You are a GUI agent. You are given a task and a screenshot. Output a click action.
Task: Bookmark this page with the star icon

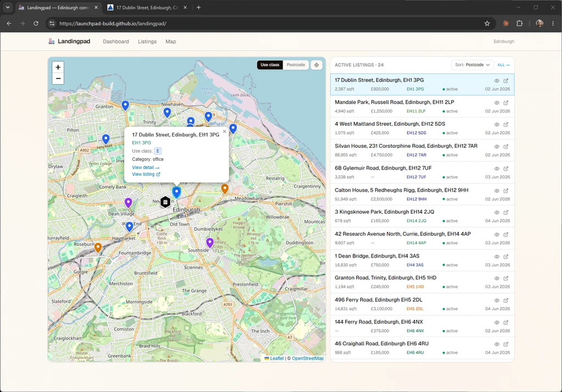[487, 23]
